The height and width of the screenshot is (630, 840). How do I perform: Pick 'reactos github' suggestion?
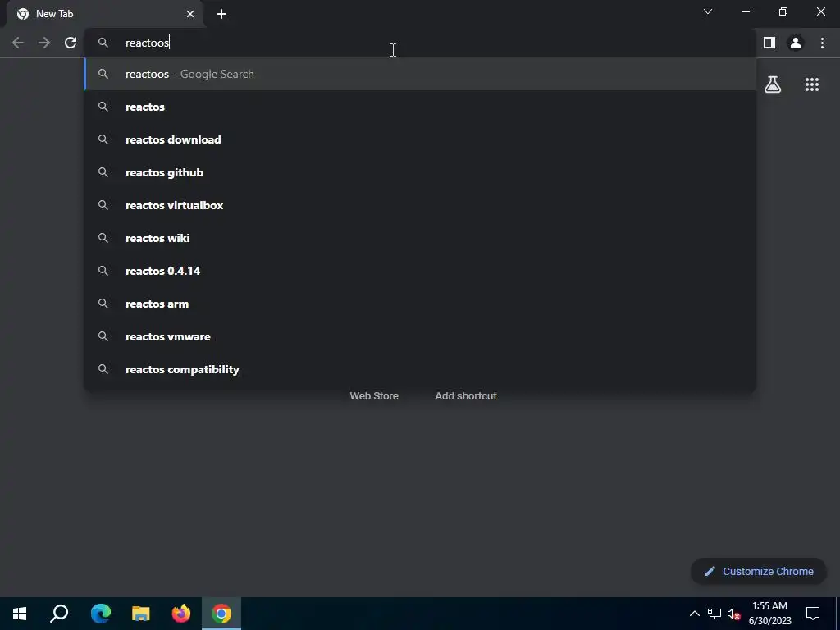tap(420, 172)
